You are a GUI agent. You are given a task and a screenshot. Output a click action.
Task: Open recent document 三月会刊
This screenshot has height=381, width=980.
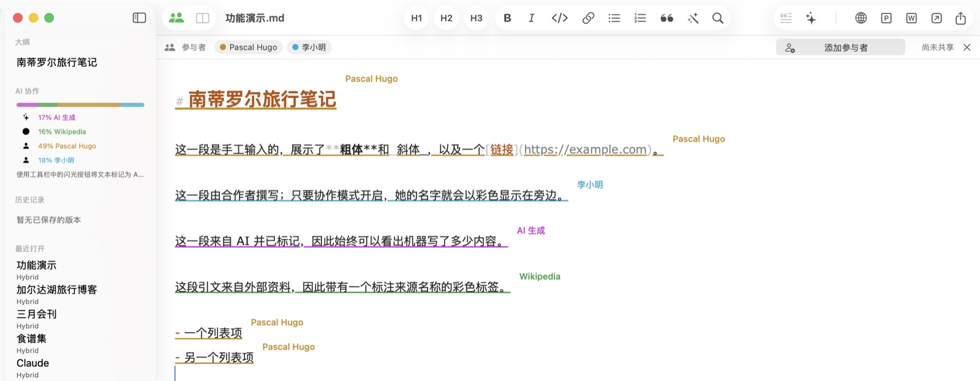pyautogui.click(x=37, y=314)
